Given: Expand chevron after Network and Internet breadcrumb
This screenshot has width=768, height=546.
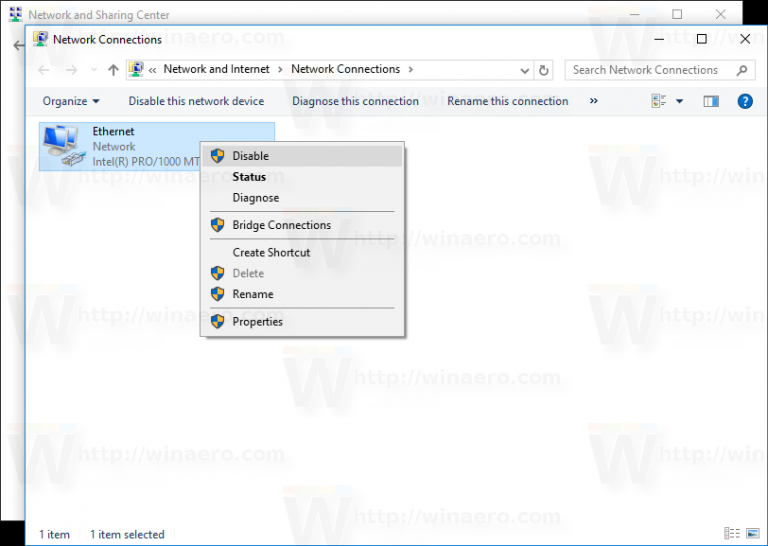Looking at the screenshot, I should (x=280, y=70).
